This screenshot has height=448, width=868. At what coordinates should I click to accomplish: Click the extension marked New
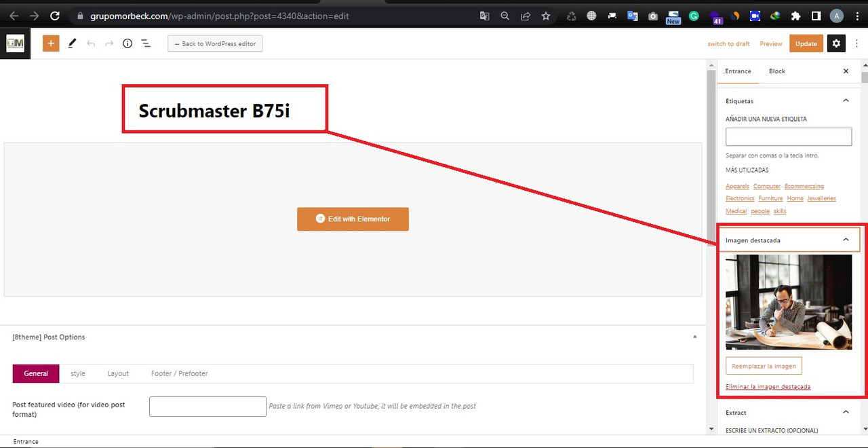pyautogui.click(x=673, y=17)
